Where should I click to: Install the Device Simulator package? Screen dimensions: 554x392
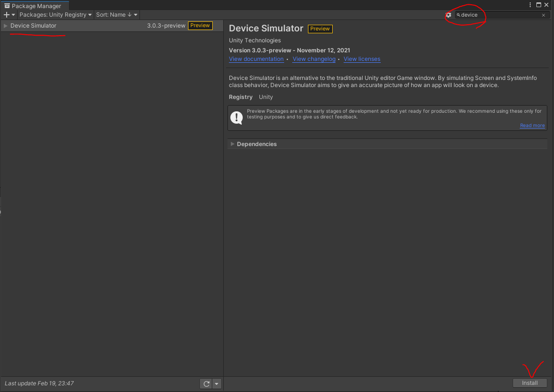point(530,383)
